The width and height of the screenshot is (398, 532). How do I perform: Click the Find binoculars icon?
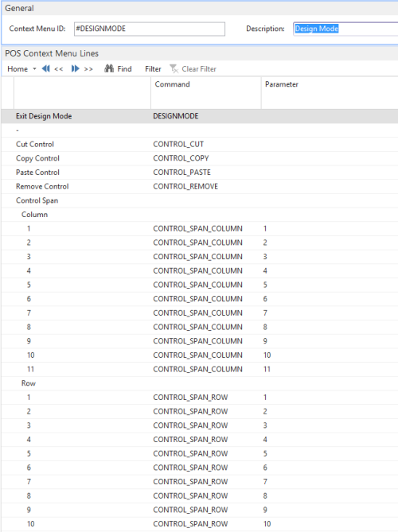pos(109,68)
